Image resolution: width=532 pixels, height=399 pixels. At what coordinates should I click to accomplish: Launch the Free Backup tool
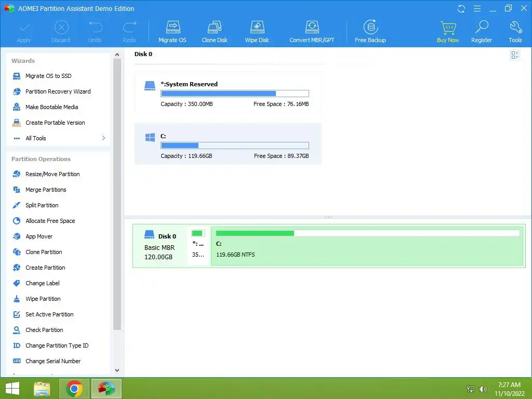tap(370, 32)
